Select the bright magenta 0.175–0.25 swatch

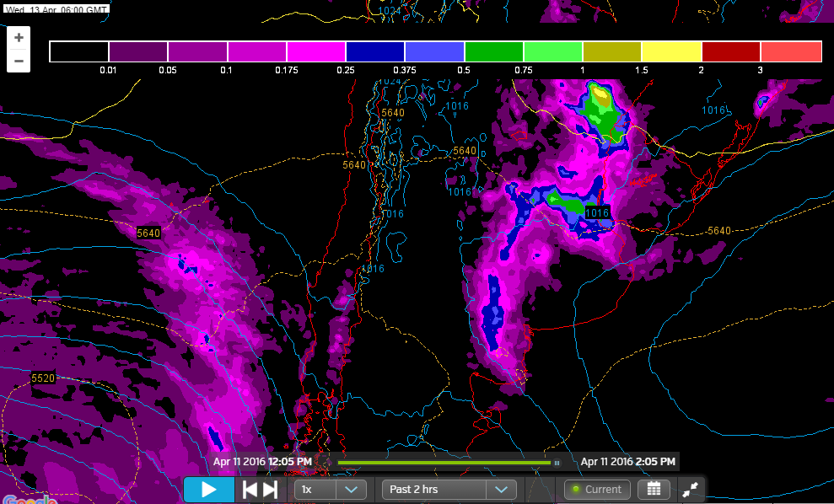click(x=316, y=51)
